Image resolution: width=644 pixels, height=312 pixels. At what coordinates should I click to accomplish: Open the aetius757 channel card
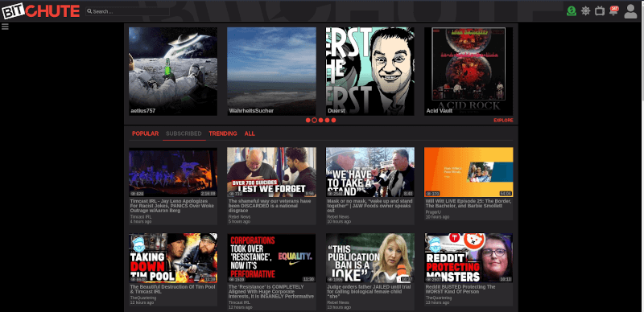point(173,72)
